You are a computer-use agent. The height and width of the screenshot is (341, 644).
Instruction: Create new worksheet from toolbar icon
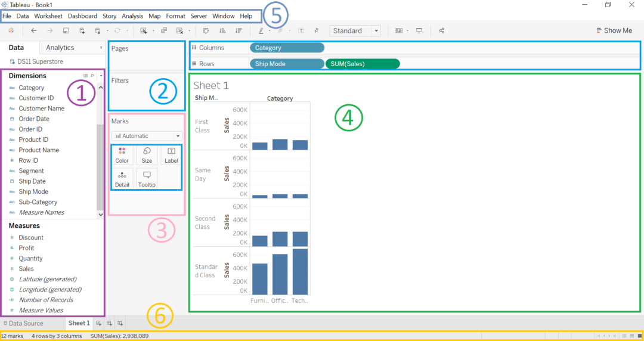[143, 30]
